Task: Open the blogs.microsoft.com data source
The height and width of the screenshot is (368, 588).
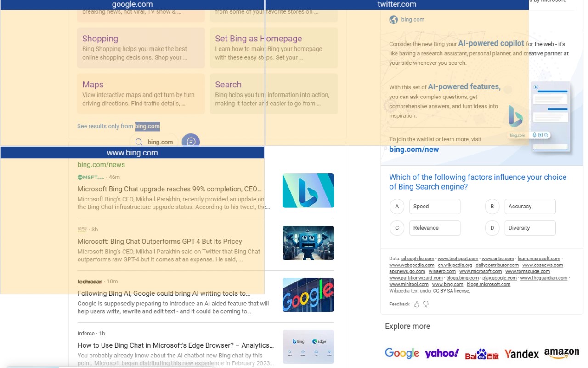Action: point(488,284)
